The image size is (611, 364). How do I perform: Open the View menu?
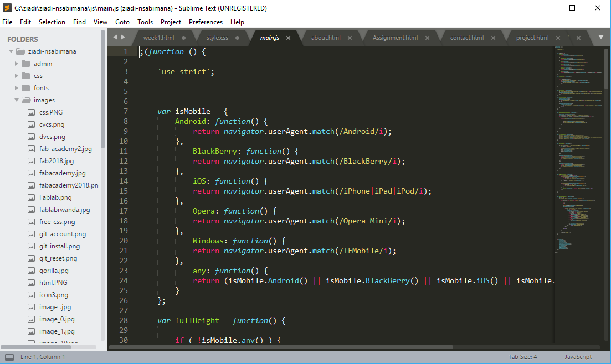[100, 22]
